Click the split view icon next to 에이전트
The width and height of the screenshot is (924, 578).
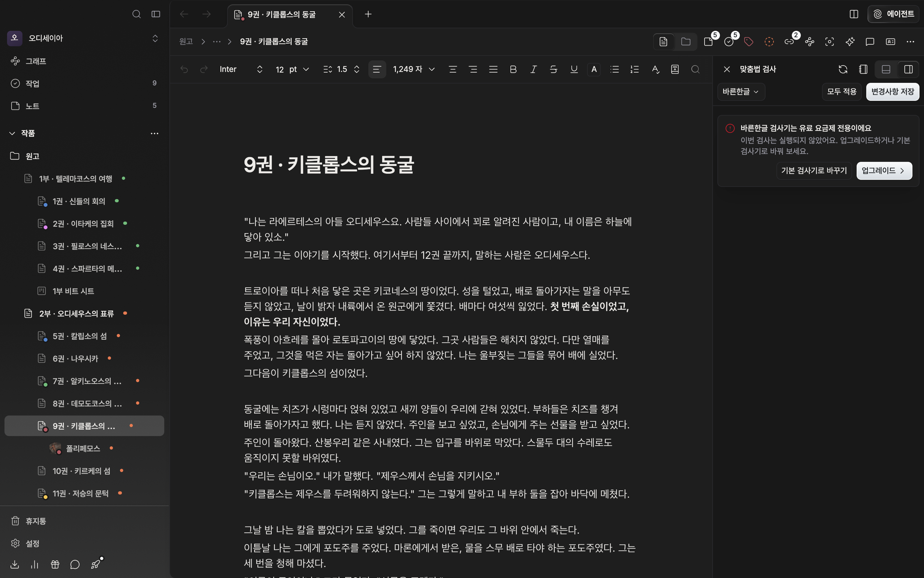pyautogui.click(x=854, y=14)
